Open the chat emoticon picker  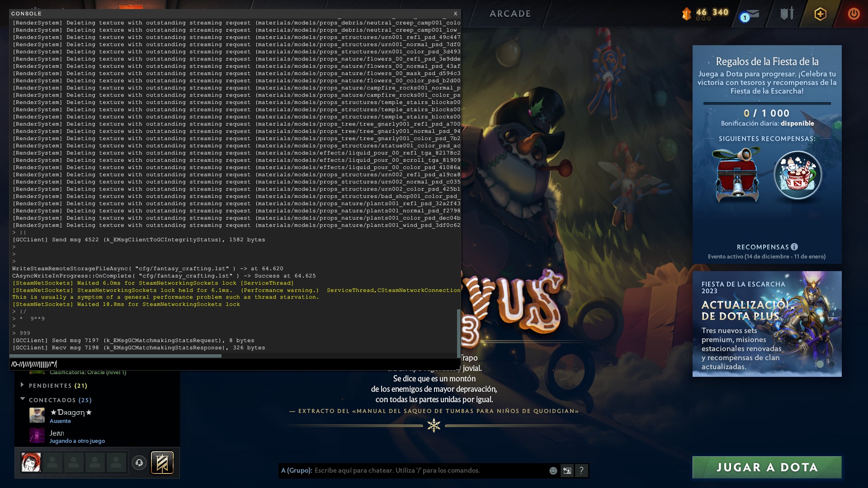click(553, 471)
